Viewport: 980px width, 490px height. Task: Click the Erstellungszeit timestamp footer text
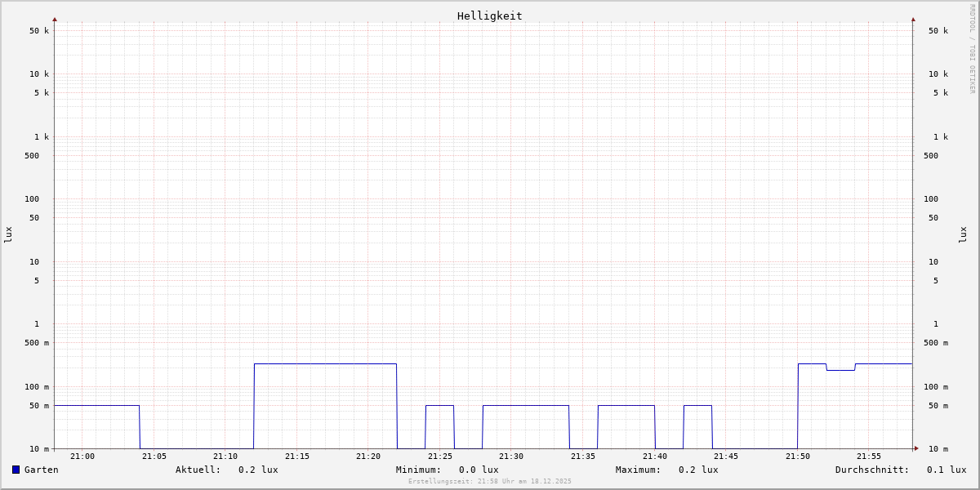click(490, 482)
